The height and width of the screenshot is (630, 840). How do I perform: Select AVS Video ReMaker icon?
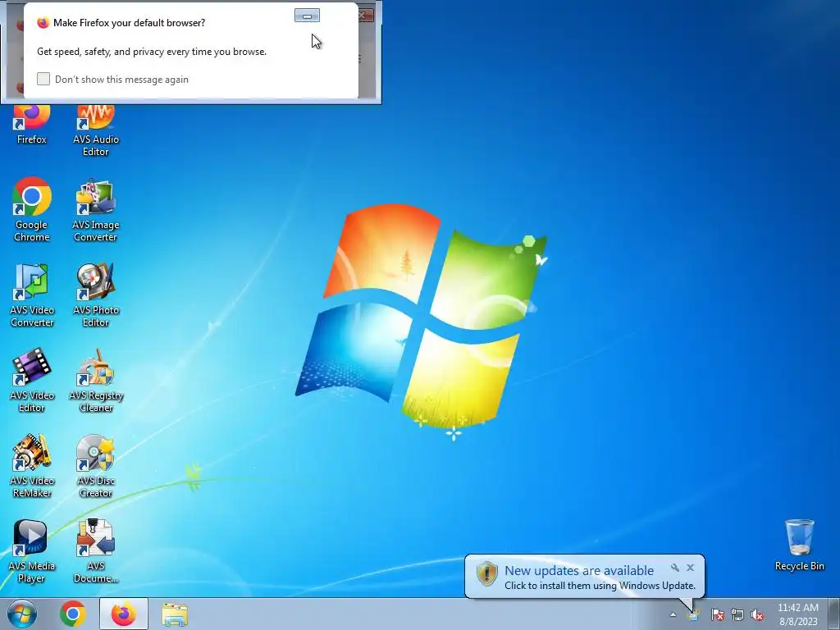pos(32,466)
